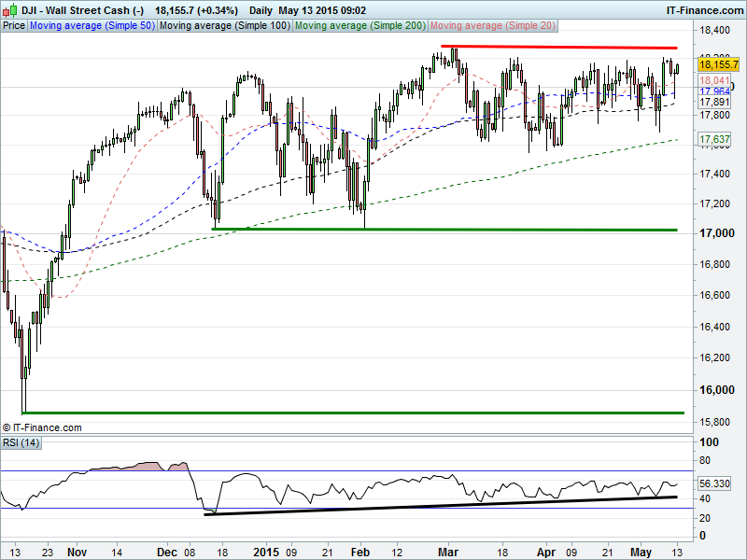Click the DJI - Wall Street Cash title

click(79, 9)
